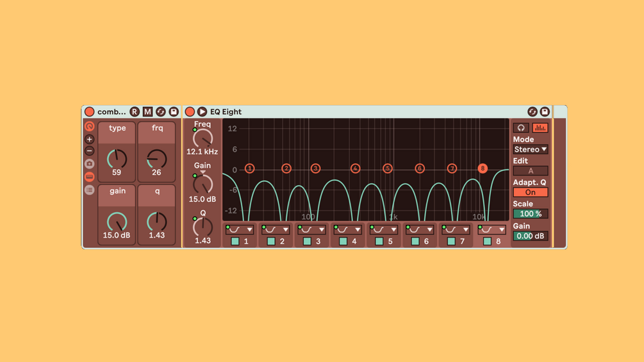Toggle the band 8 activator square
This screenshot has width=644, height=362.
(487, 242)
